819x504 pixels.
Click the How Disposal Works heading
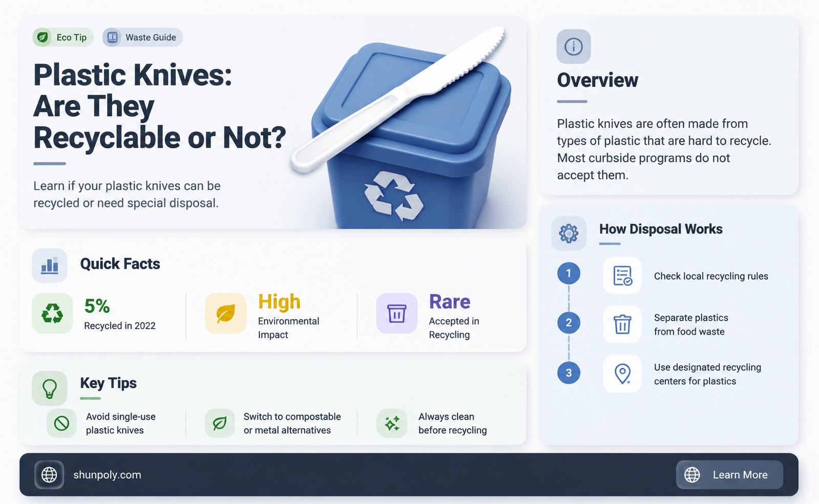coord(661,229)
